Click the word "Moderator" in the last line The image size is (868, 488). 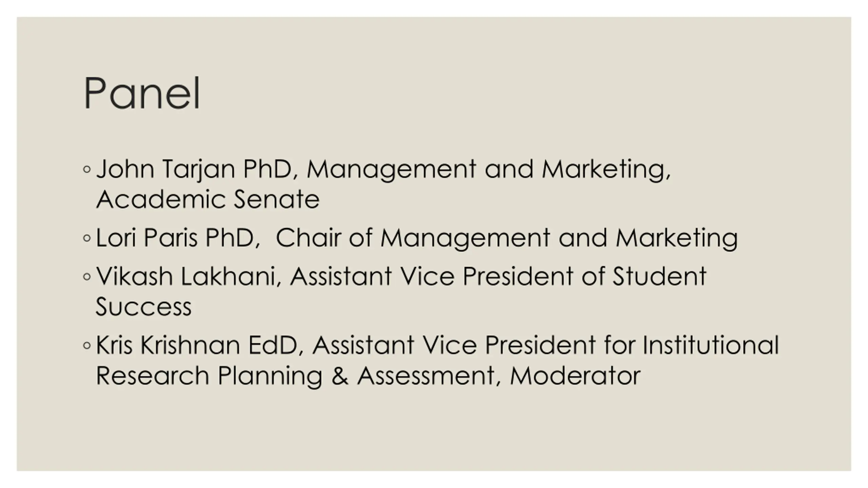[575, 376]
